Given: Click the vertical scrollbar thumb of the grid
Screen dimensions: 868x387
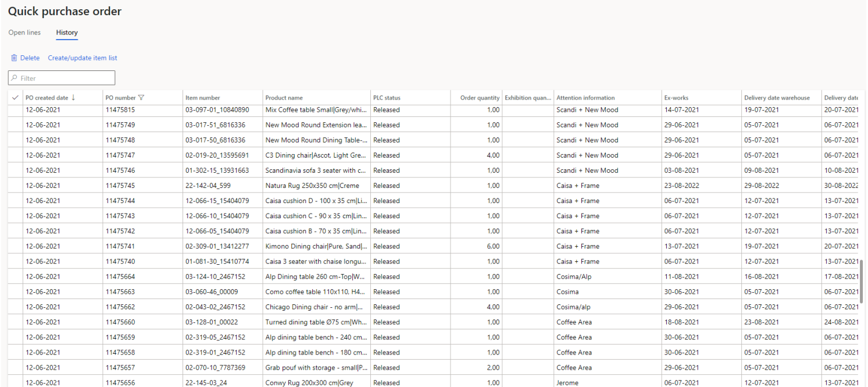Looking at the screenshot, I should click(x=862, y=281).
